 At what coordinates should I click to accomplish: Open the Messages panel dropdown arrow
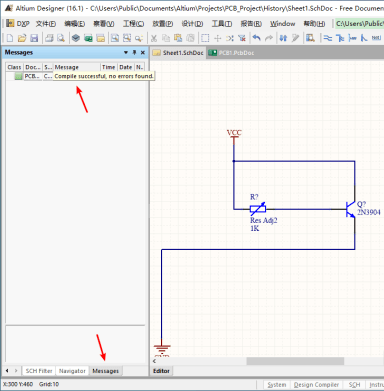click(126, 52)
